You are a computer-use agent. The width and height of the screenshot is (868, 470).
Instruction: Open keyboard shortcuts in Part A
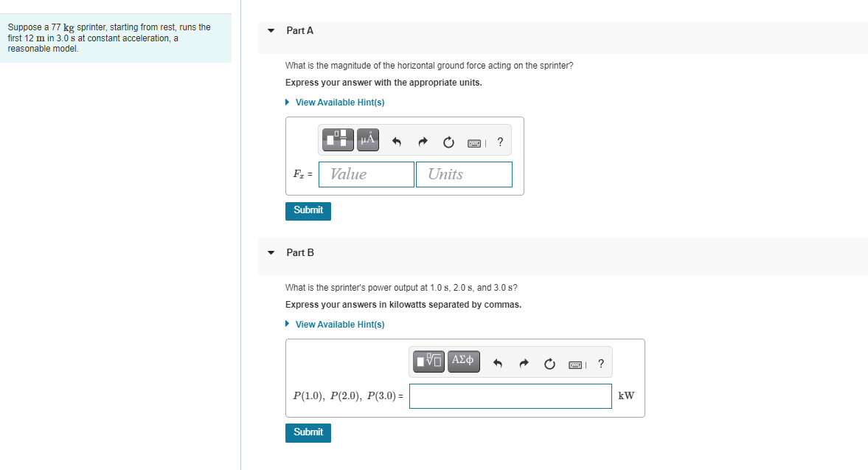click(x=475, y=143)
